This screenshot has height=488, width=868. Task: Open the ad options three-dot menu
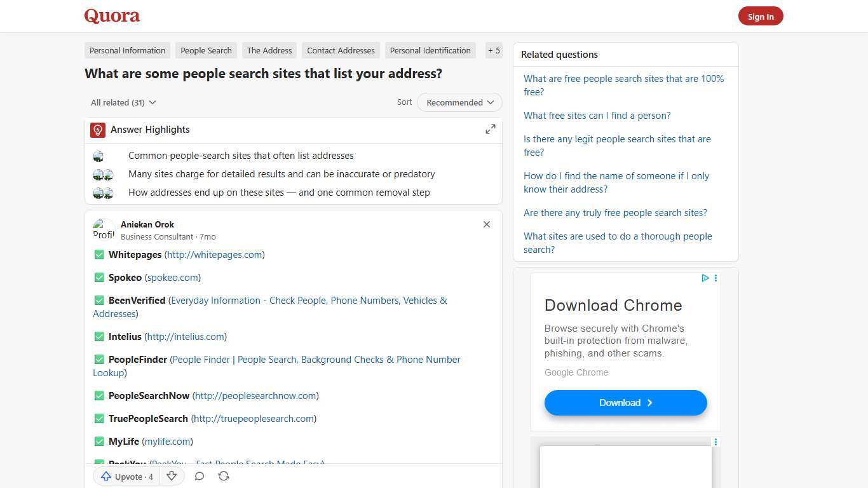click(x=715, y=278)
